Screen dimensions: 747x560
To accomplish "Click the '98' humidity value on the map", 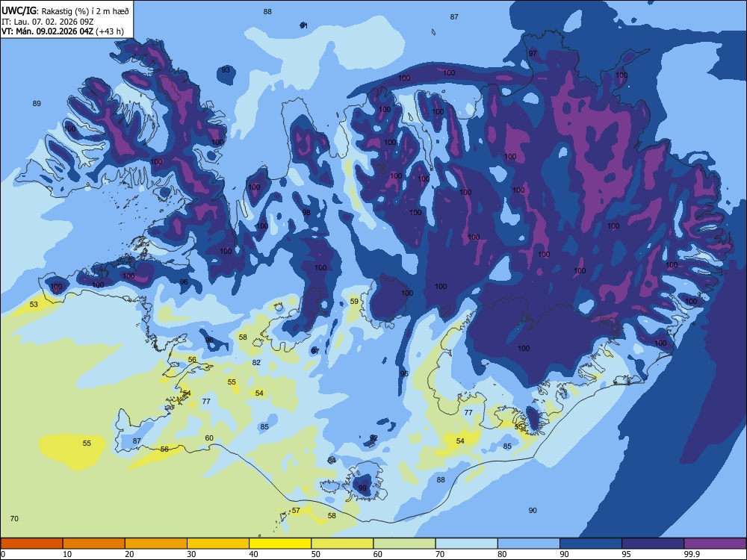I will (x=306, y=212).
